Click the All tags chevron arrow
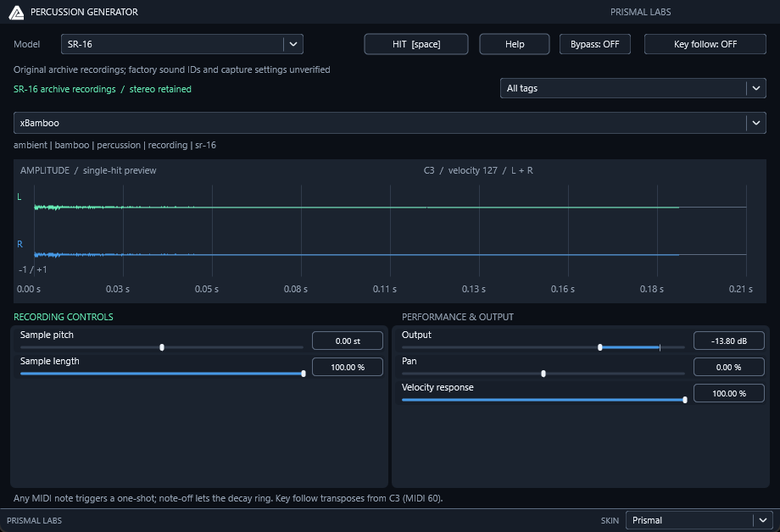Image resolution: width=780 pixels, height=532 pixels. (x=756, y=88)
